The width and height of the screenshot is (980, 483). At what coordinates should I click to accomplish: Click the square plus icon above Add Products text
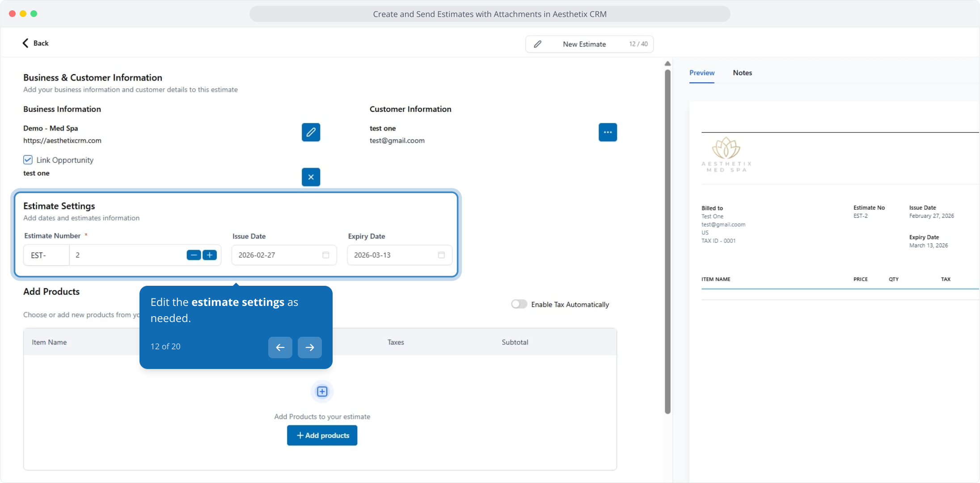coord(322,392)
